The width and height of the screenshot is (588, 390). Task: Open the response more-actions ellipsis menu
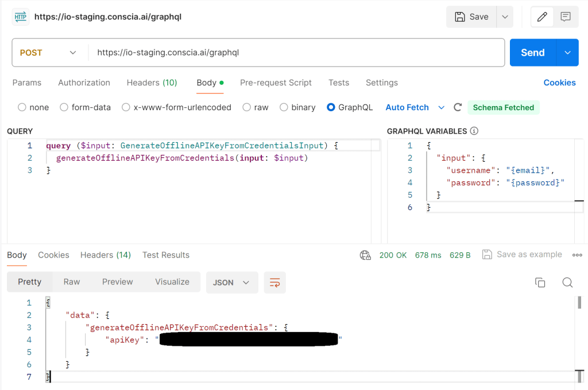click(x=577, y=255)
